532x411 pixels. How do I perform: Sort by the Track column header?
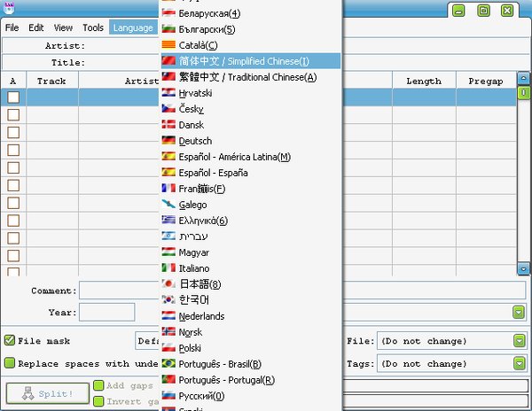tap(52, 81)
